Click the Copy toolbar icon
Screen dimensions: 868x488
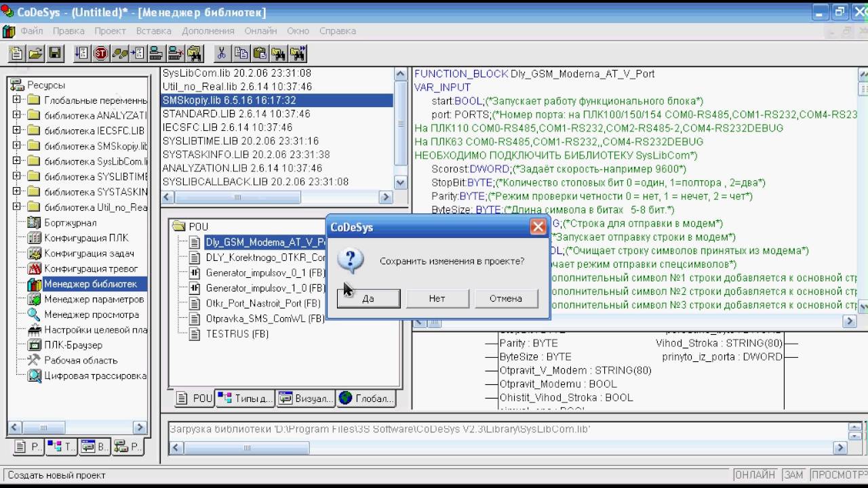241,53
